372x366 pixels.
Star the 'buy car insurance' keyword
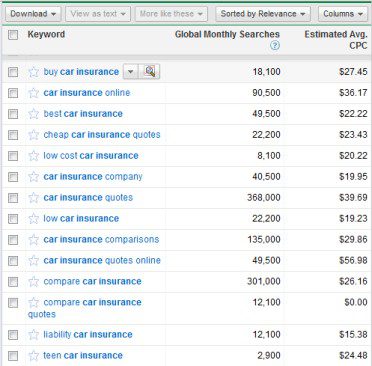tap(33, 72)
